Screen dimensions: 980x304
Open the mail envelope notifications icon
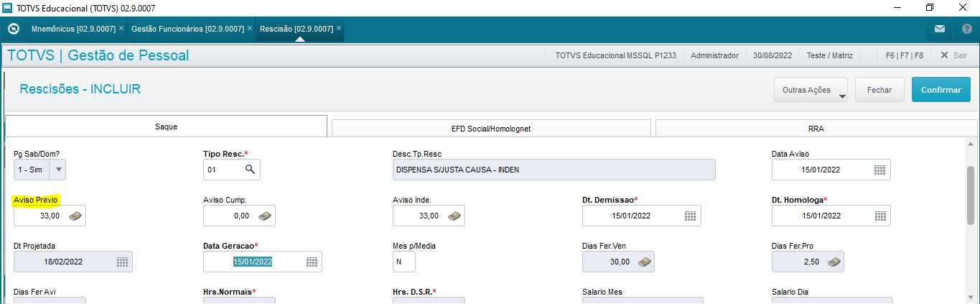point(940,29)
